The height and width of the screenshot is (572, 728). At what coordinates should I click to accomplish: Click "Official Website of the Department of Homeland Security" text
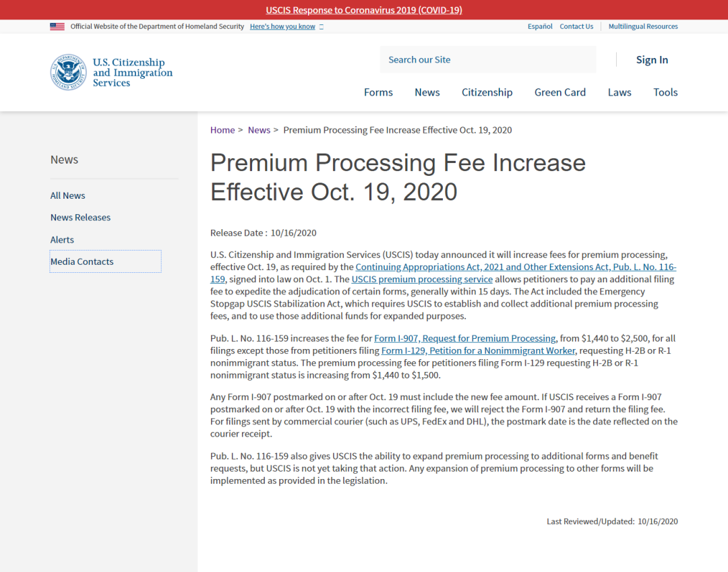[157, 26]
